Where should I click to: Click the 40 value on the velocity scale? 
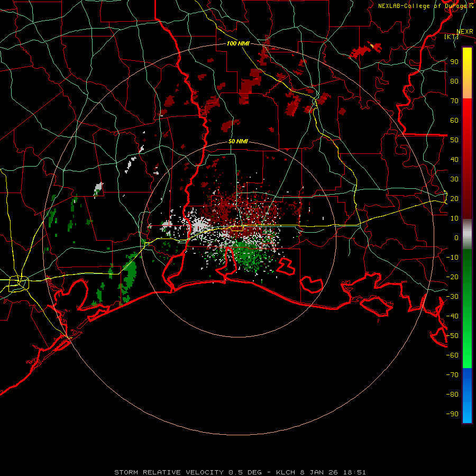tap(454, 159)
